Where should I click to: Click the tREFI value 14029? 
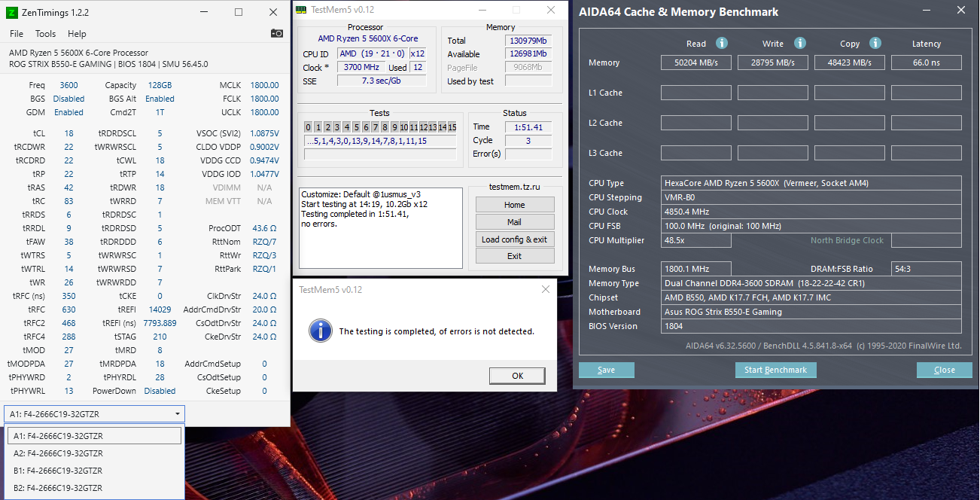point(160,309)
